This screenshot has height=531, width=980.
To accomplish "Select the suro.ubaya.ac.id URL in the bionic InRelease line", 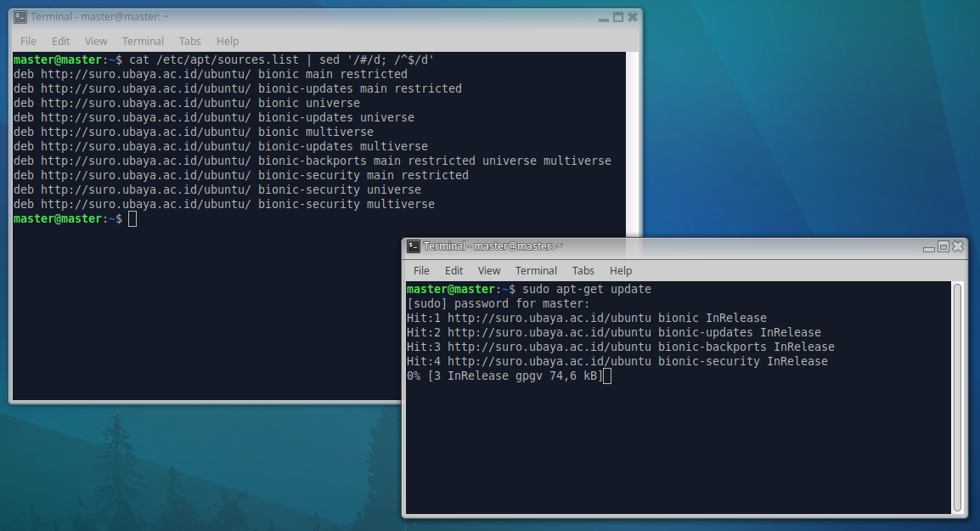I will click(x=536, y=318).
